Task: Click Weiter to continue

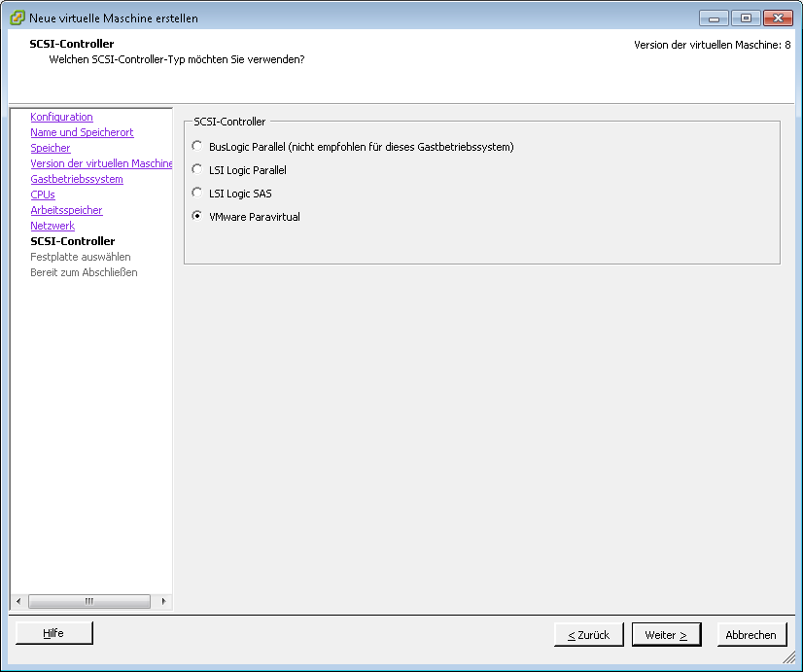Action: point(666,635)
